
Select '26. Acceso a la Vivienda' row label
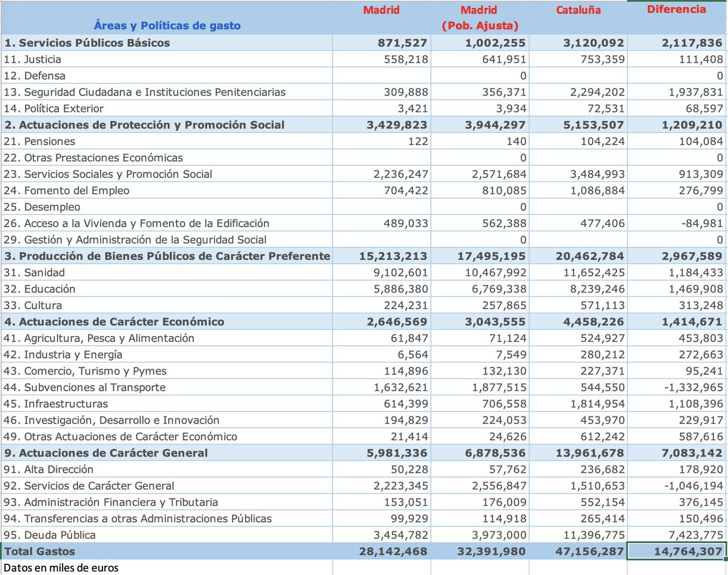click(136, 223)
